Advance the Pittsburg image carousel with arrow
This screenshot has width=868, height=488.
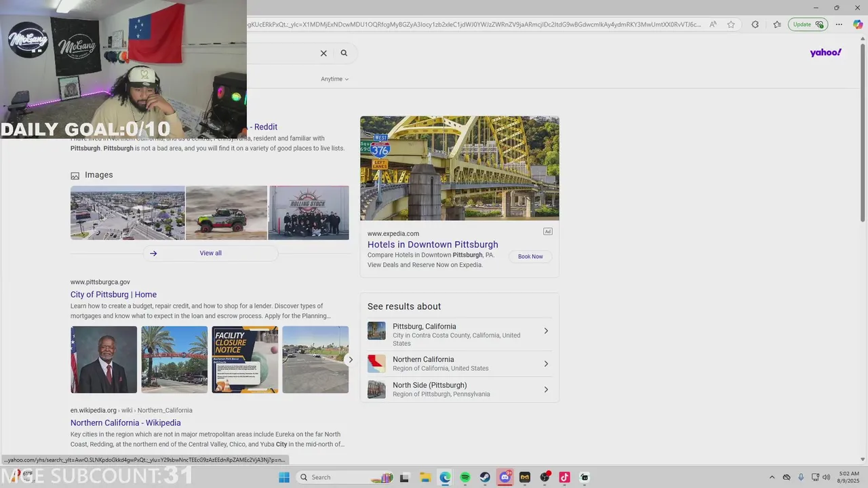point(350,359)
